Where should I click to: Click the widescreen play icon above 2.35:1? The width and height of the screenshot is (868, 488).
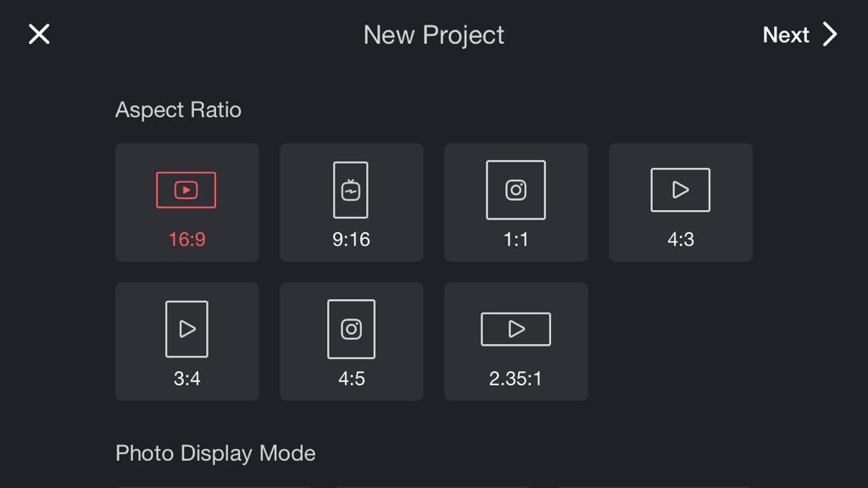click(x=515, y=330)
